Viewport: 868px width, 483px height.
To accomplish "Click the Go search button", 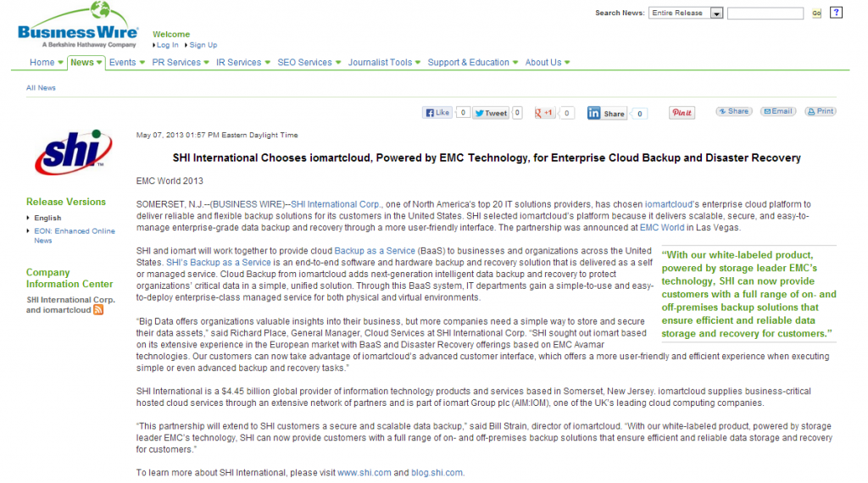I will tap(816, 14).
